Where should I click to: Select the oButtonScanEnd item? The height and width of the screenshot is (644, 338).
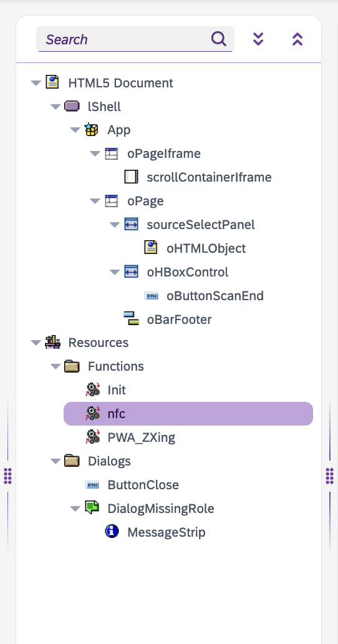click(x=215, y=296)
